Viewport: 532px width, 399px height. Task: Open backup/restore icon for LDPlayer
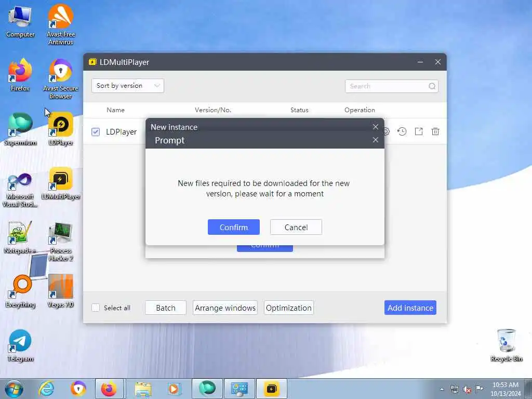click(402, 131)
